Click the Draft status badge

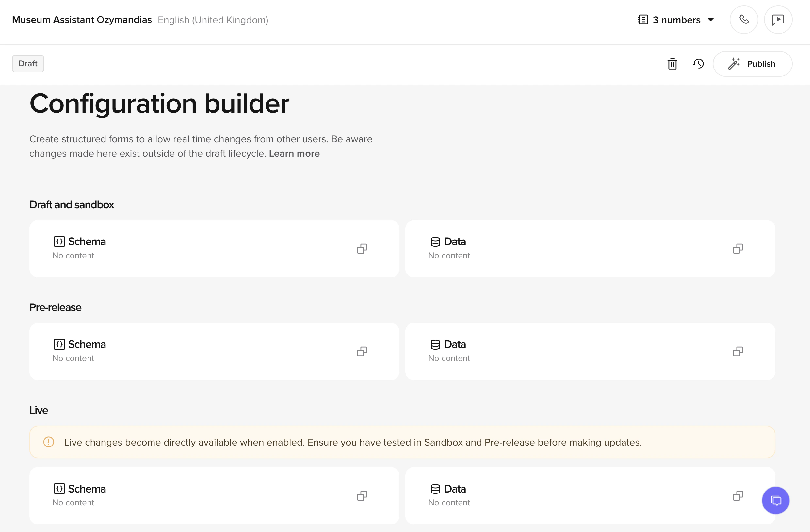pyautogui.click(x=28, y=64)
